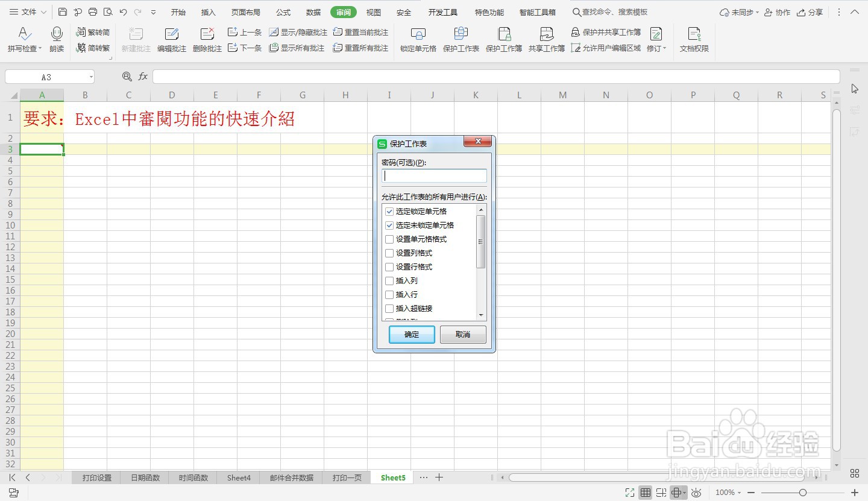Convert with 繁转简
The image size is (868, 501).
pos(93,32)
